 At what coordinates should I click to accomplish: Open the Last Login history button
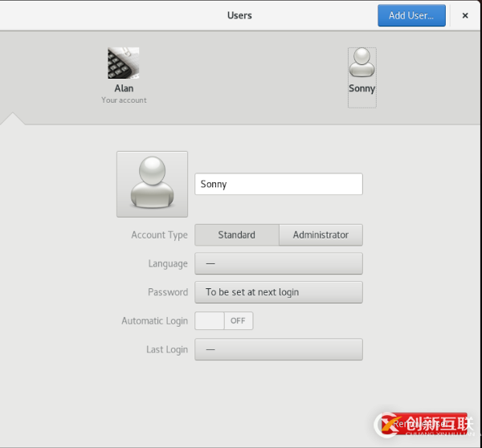tap(279, 349)
